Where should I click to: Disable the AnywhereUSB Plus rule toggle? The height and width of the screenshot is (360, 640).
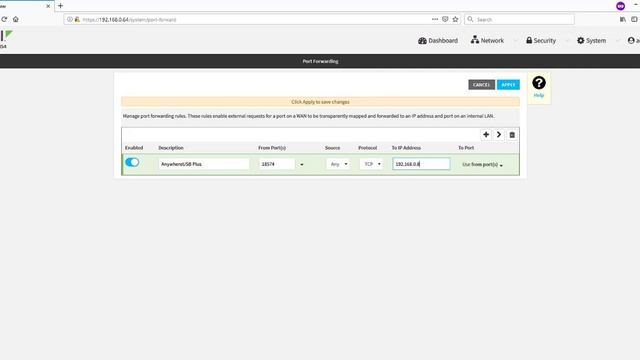[132, 162]
